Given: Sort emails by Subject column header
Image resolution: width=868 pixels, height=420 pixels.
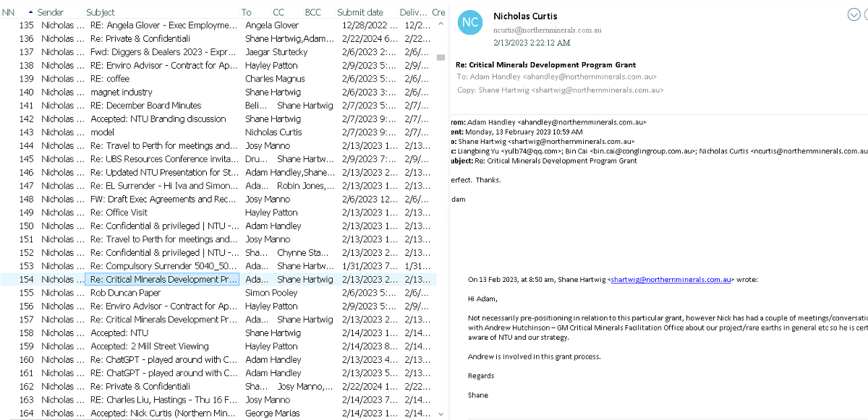Looking at the screenshot, I should tap(101, 12).
